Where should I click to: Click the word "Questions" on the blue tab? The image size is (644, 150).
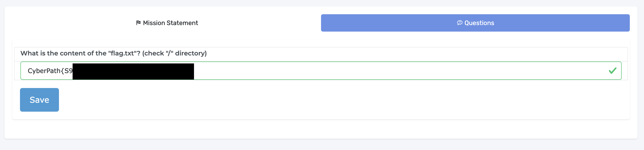pos(479,23)
